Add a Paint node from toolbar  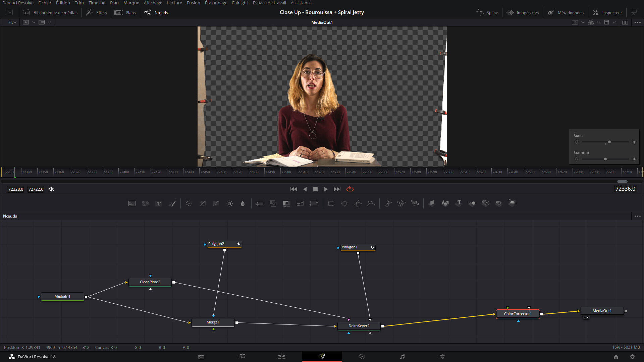coord(172,203)
